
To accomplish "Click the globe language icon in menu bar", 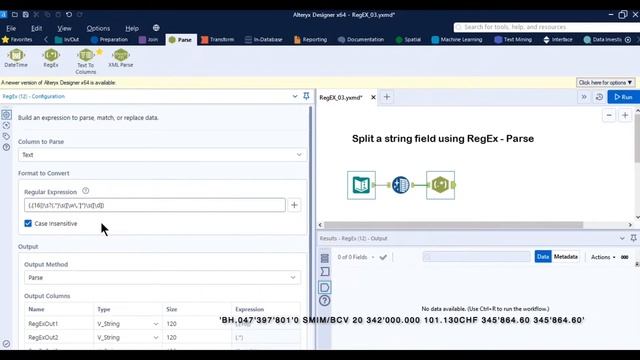I will pyautogui.click(x=156, y=28).
